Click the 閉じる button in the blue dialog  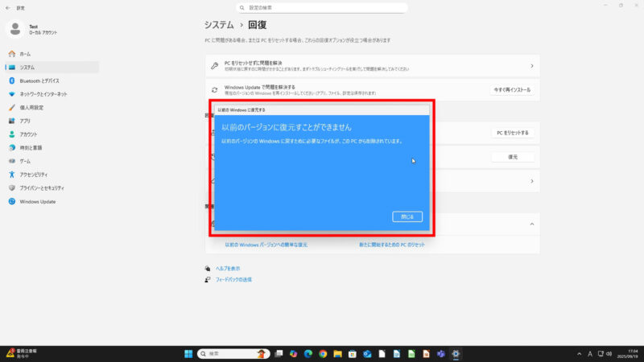click(407, 216)
